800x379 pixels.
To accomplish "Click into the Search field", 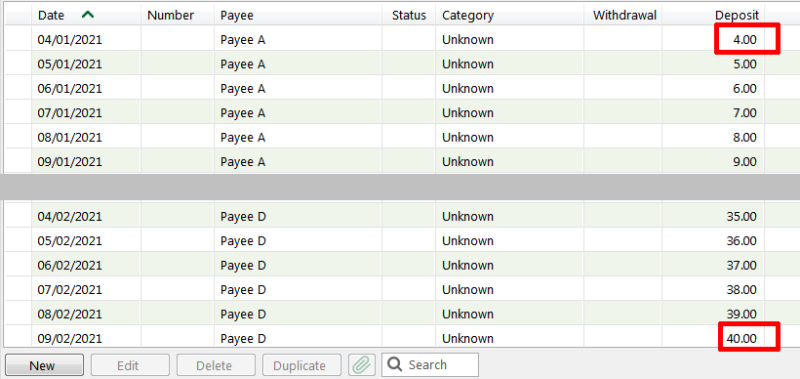I will [430, 365].
